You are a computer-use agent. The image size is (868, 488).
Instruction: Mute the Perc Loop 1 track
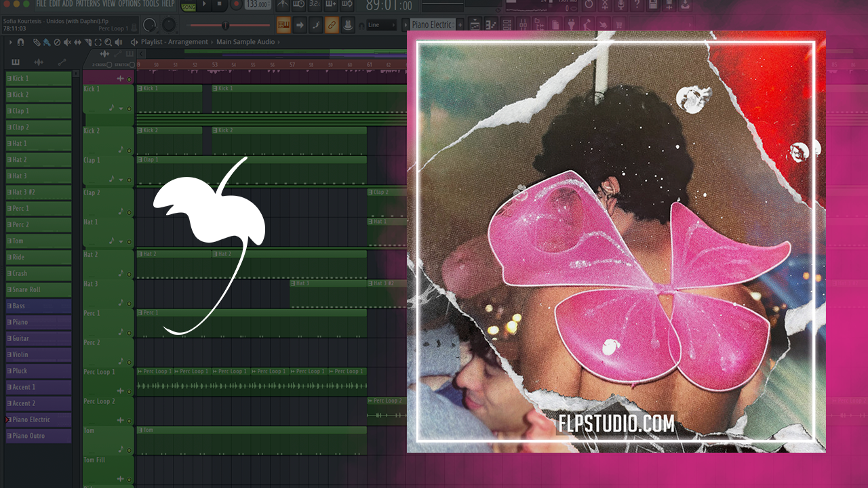[x=129, y=391]
